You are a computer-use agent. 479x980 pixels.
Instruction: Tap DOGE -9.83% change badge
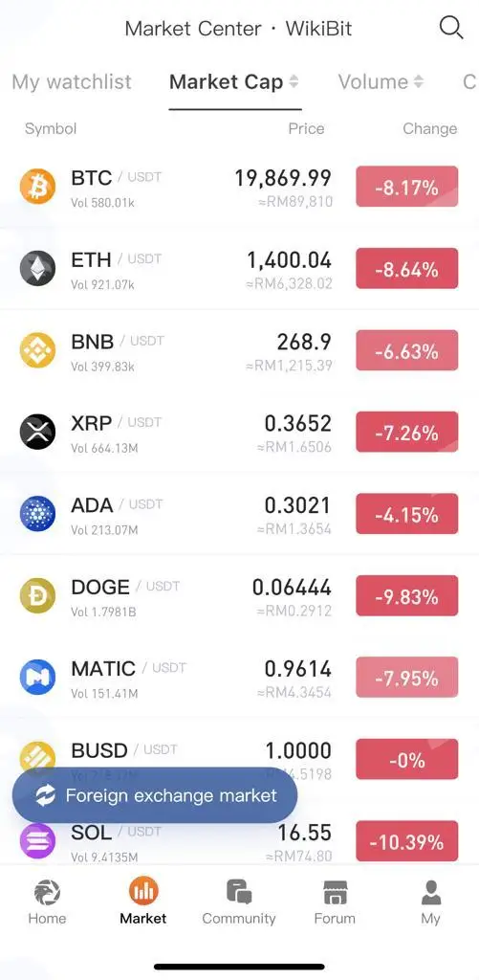(x=407, y=595)
